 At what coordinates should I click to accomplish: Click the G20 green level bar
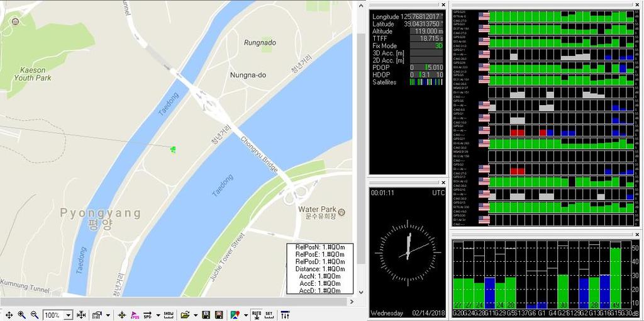458,293
